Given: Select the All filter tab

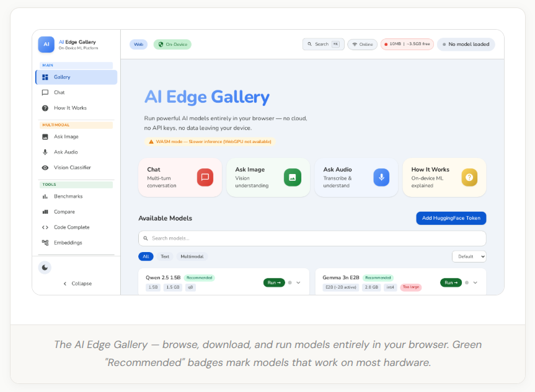Looking at the screenshot, I should pyautogui.click(x=146, y=256).
